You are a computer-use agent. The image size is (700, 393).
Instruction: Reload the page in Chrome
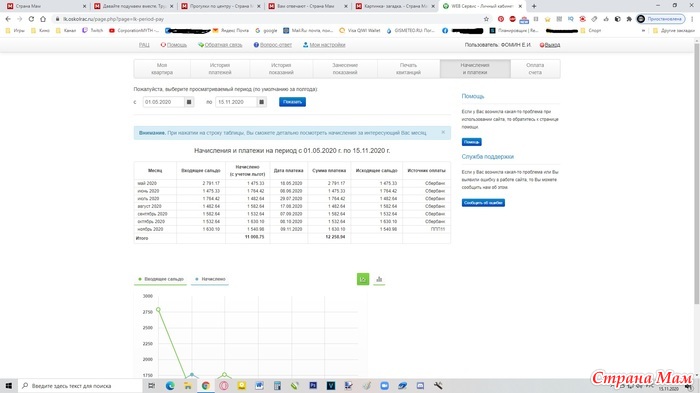[31, 19]
